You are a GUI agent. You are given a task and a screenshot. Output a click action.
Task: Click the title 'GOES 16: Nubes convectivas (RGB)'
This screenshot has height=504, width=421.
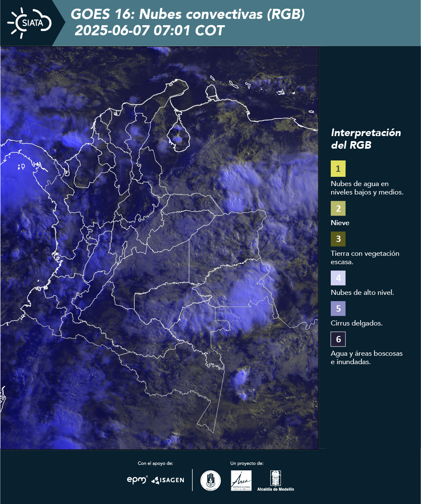pos(188,14)
